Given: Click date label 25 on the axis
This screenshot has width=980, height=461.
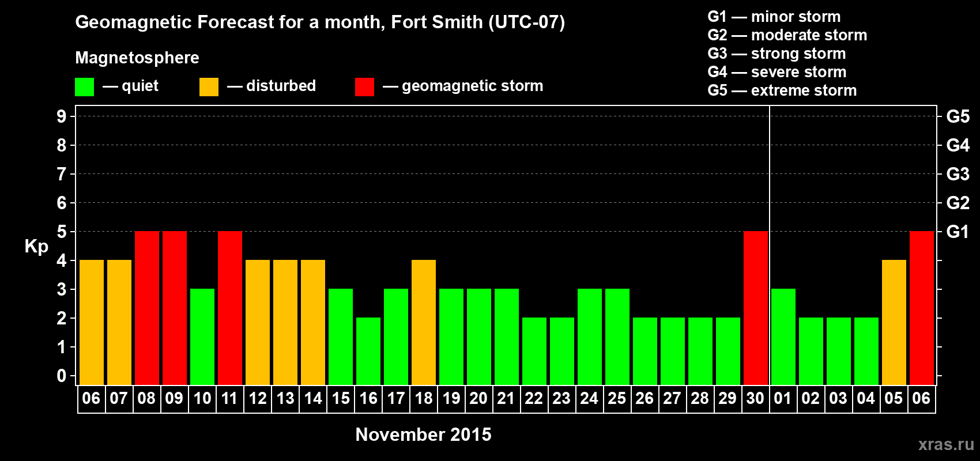Looking at the screenshot, I should pos(617,399).
